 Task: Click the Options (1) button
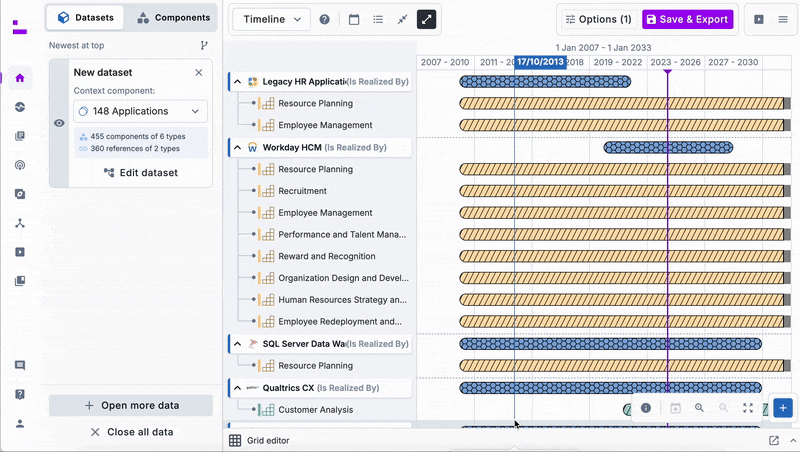(599, 19)
